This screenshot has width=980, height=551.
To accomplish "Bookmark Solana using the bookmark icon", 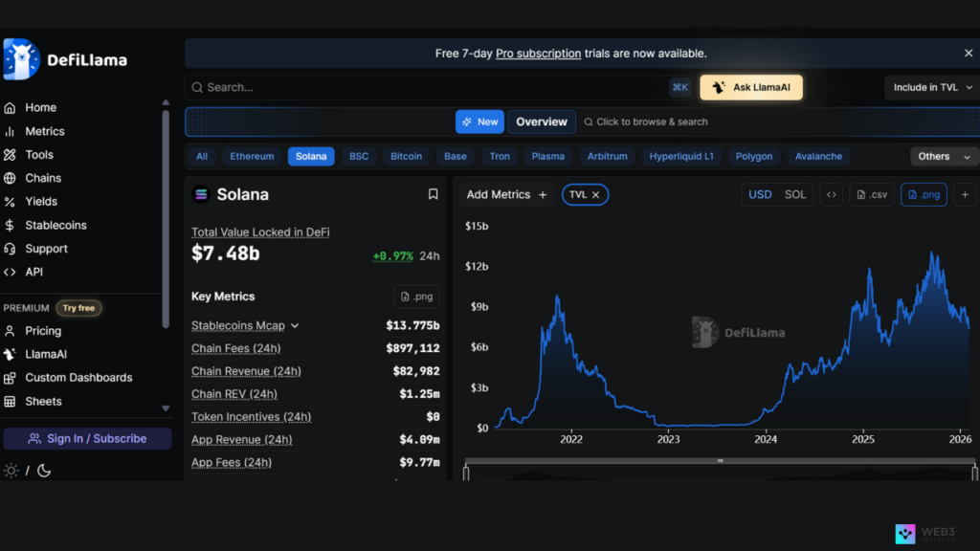I will click(433, 194).
